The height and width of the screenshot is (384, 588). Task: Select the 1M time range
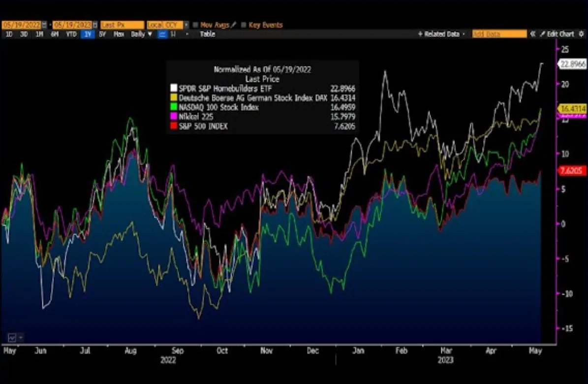[x=39, y=34]
